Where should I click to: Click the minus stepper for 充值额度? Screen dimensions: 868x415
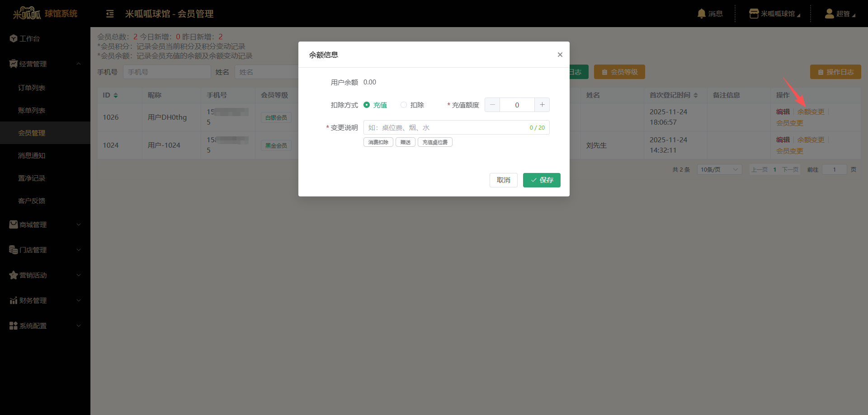coord(492,105)
